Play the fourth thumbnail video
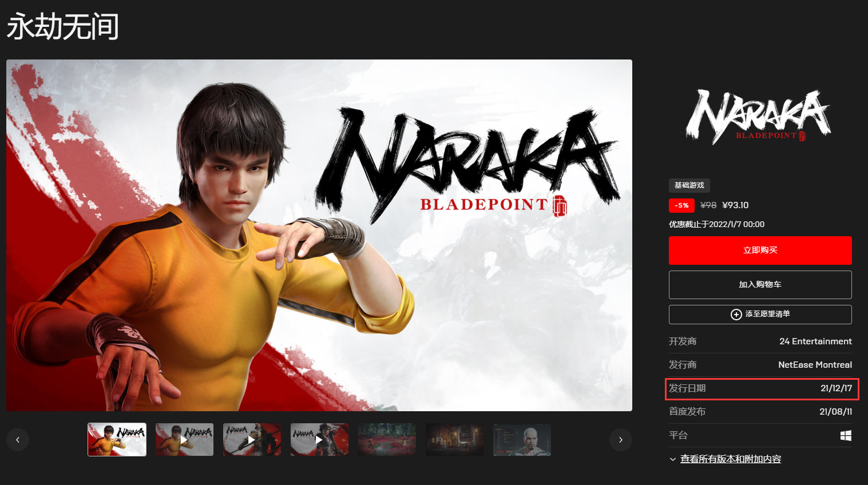The image size is (868, 485). (319, 440)
